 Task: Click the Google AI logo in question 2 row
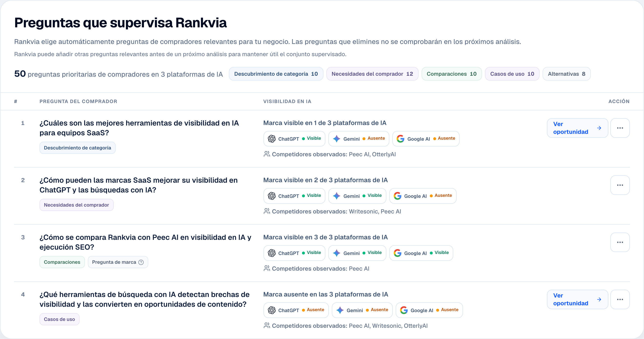click(398, 196)
